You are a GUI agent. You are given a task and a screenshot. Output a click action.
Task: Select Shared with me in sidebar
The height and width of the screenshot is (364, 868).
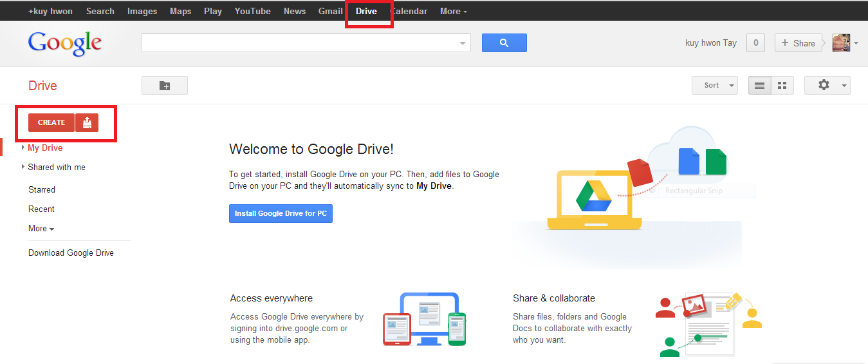pos(57,167)
